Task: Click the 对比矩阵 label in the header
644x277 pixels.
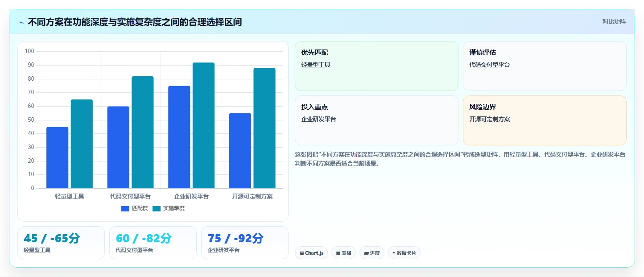Action: click(614, 22)
